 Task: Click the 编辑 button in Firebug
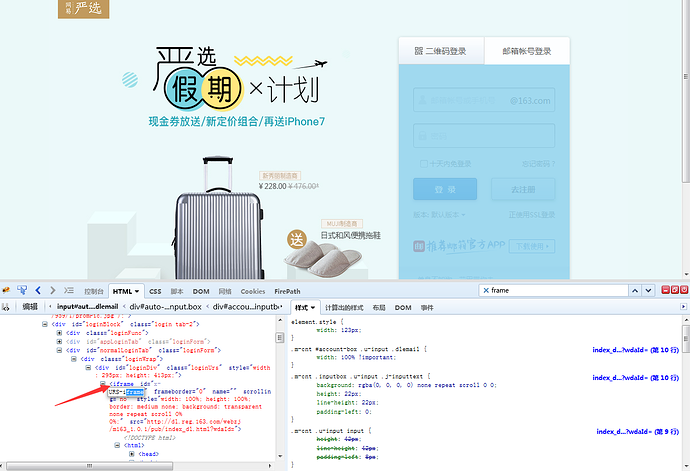tap(30, 307)
